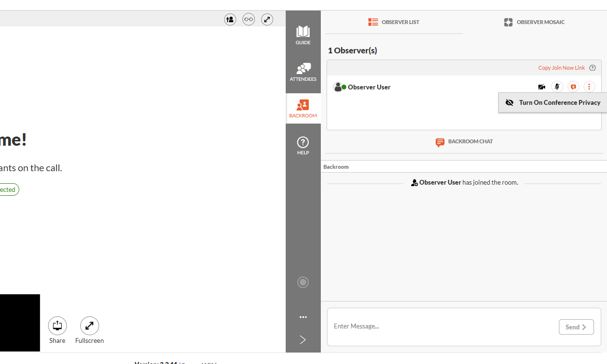Choose Turn On Conference Privacy
The image size is (607, 364).
(553, 102)
